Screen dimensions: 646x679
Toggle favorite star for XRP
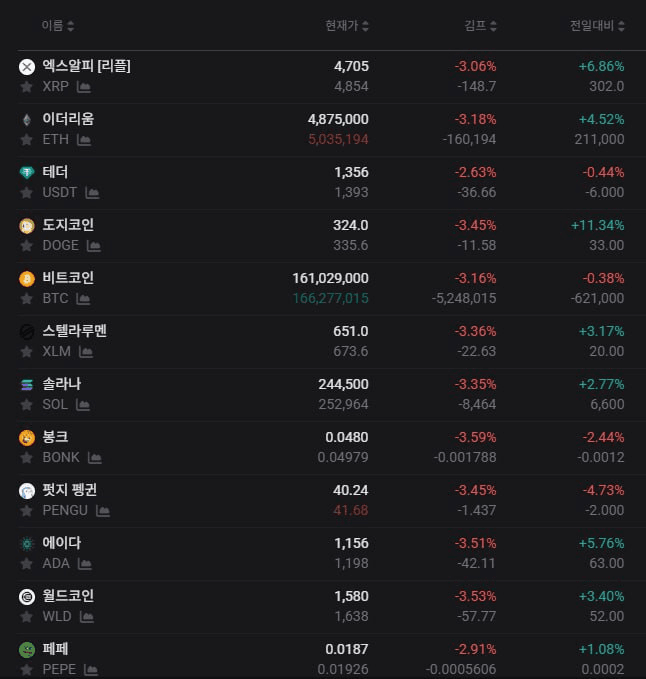tap(26, 87)
